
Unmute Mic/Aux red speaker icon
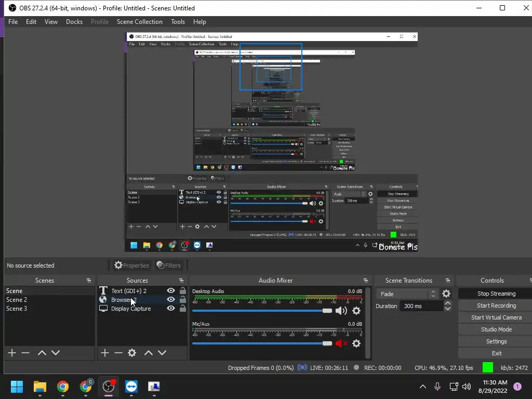pyautogui.click(x=341, y=343)
